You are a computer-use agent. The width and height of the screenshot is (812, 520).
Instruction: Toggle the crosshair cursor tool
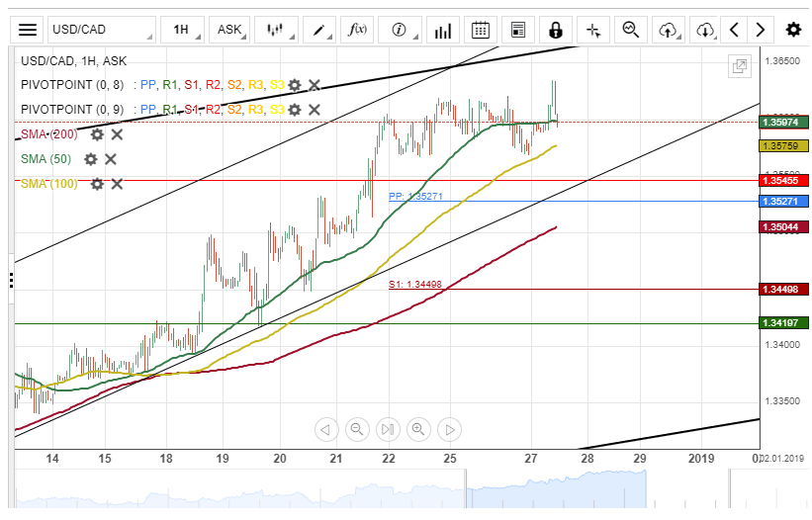point(593,30)
